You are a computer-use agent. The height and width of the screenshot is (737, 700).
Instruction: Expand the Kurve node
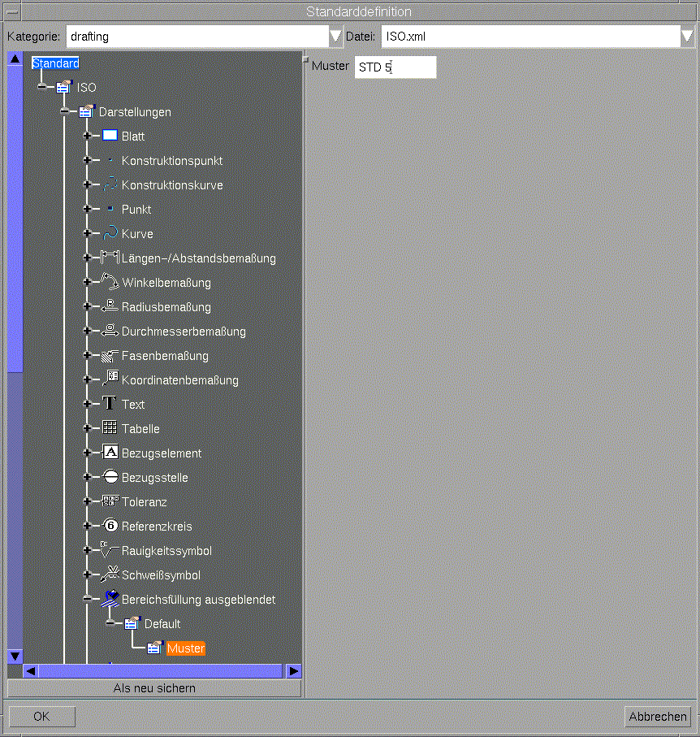coord(87,232)
